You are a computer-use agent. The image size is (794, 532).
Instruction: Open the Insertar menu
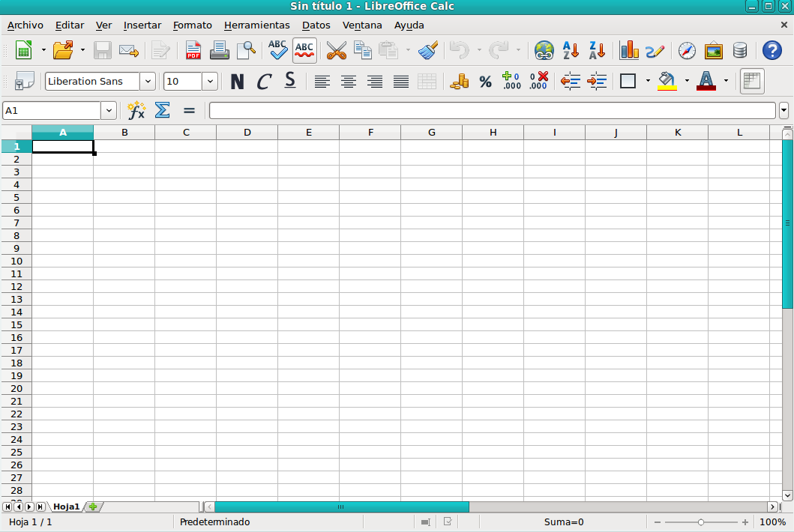(142, 25)
